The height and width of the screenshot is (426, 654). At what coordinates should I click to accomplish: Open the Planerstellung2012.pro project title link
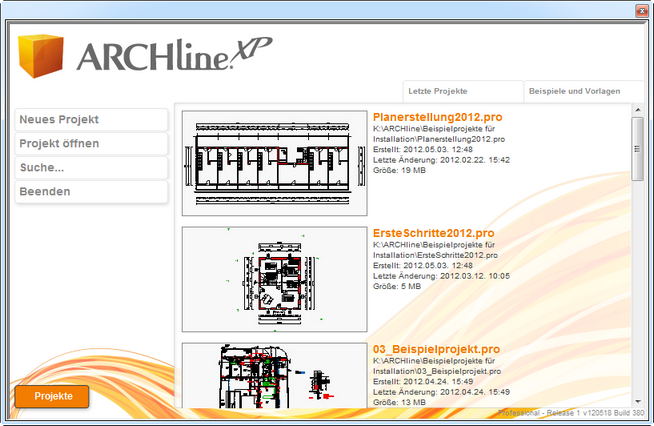pyautogui.click(x=438, y=117)
